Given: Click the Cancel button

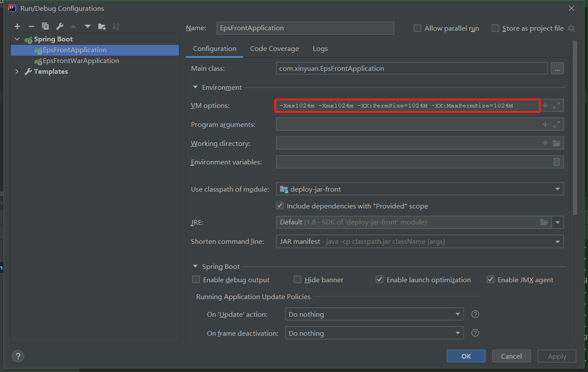Looking at the screenshot, I should [x=512, y=356].
